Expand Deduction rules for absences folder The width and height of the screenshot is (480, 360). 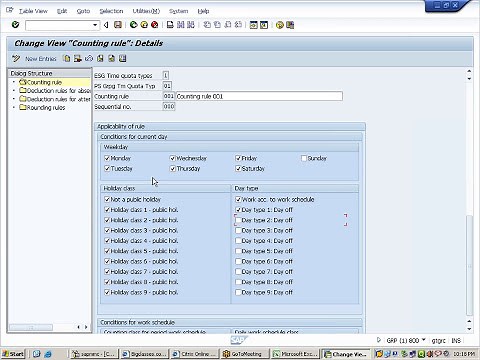[23, 90]
